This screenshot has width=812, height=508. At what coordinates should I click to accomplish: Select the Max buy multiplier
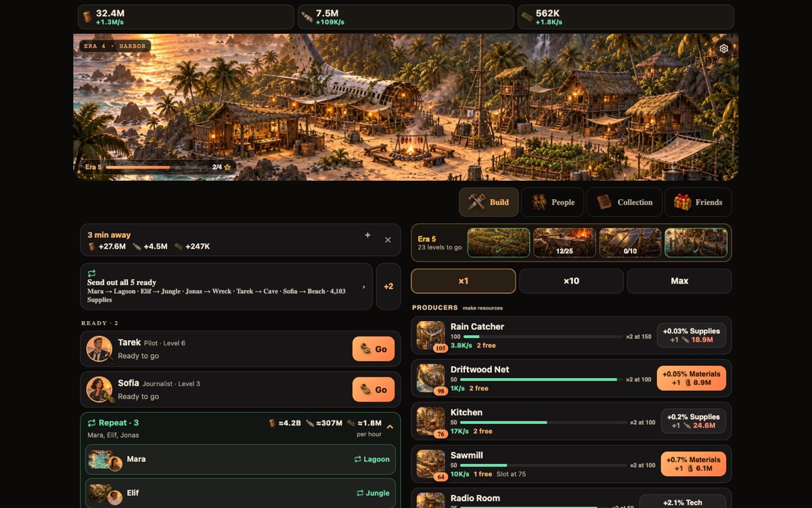point(679,281)
